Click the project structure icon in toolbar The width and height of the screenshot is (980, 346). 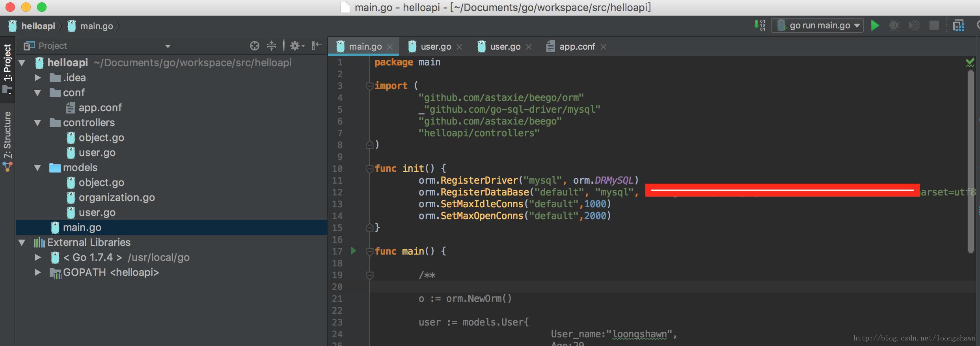[x=958, y=26]
